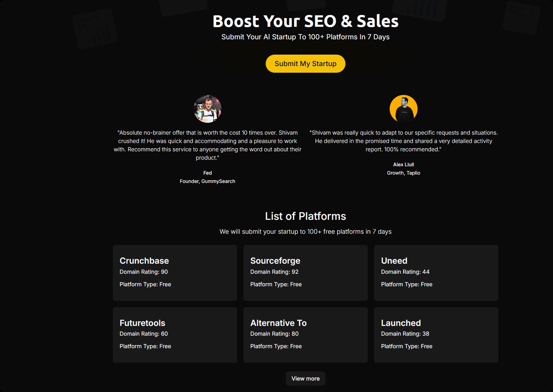Click Fed's profile avatar photo
Viewport: 553px width, 392px height.
208,109
